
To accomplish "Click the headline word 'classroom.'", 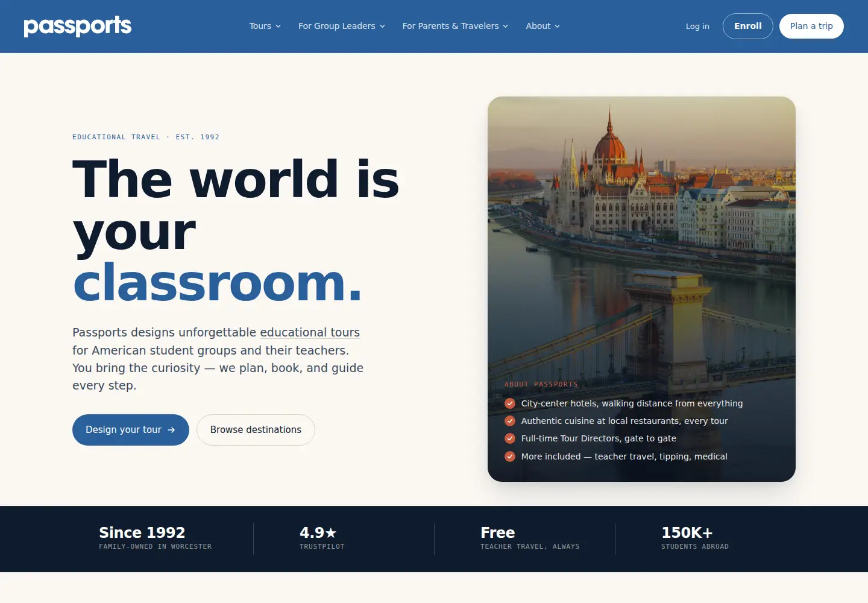I will [218, 283].
